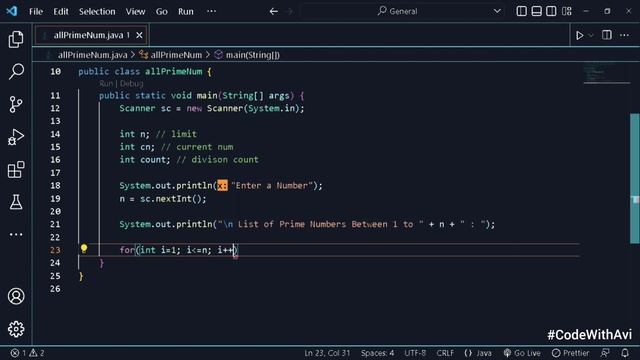
Task: Open the Run menu
Action: coord(186,11)
